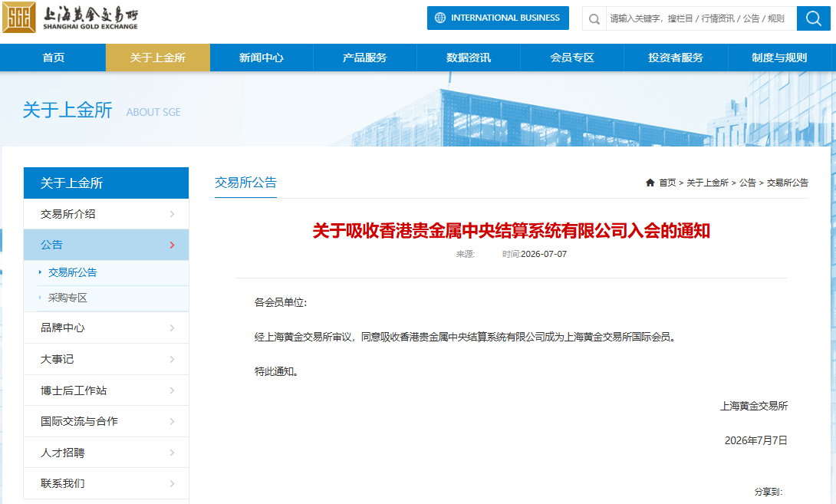The height and width of the screenshot is (504, 836).
Task: Expand 人才招聘 sidebar chevron
Action: tap(172, 453)
